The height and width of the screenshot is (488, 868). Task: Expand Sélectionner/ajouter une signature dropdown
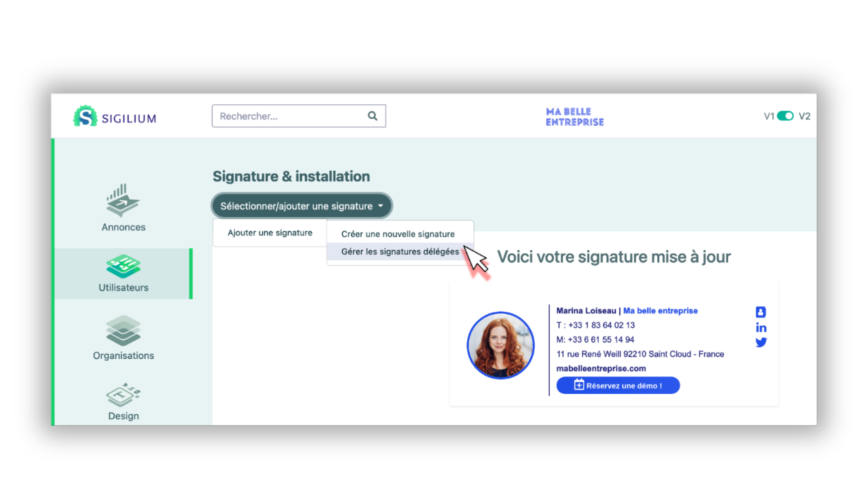click(x=302, y=206)
